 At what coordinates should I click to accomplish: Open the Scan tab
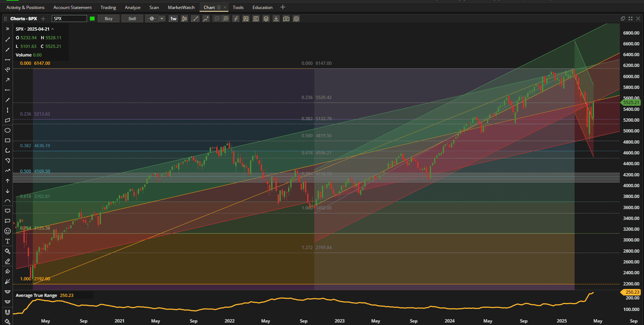pos(154,8)
